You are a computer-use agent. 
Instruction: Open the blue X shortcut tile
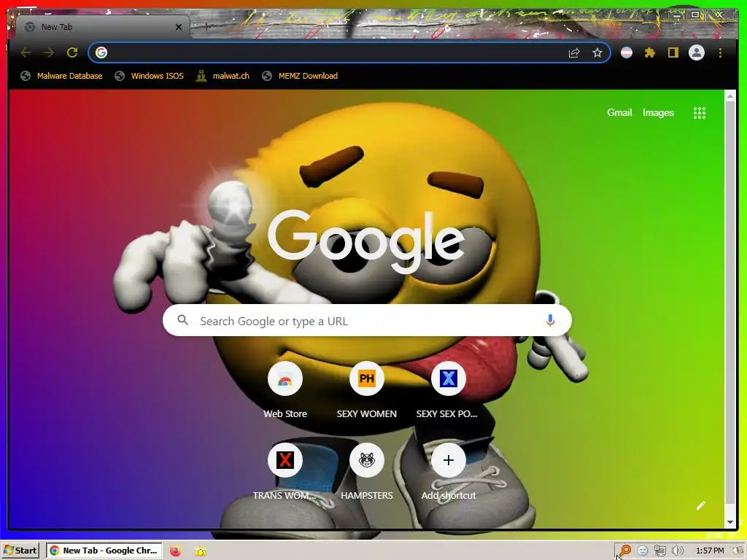(x=449, y=379)
